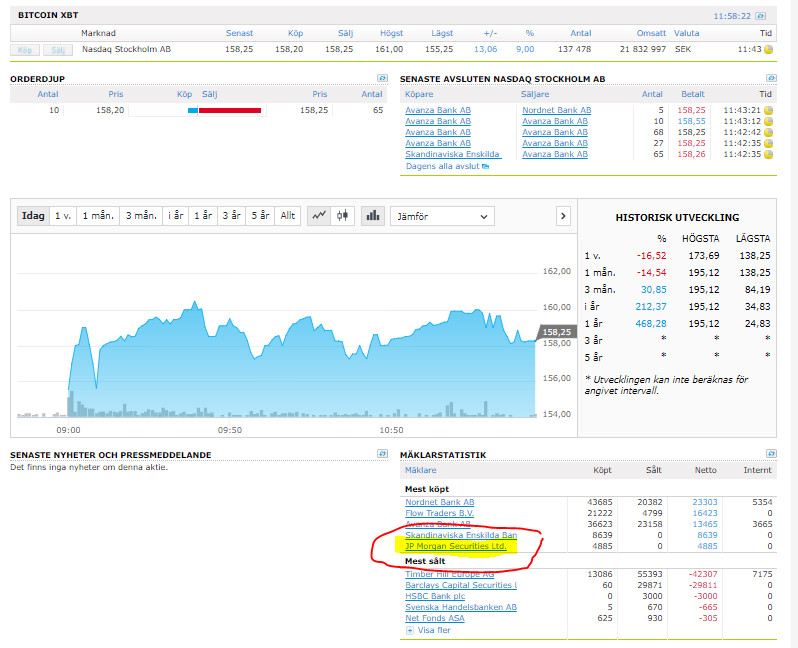The image size is (798, 648).
Task: Click the 13,06 change value
Action: coord(486,49)
